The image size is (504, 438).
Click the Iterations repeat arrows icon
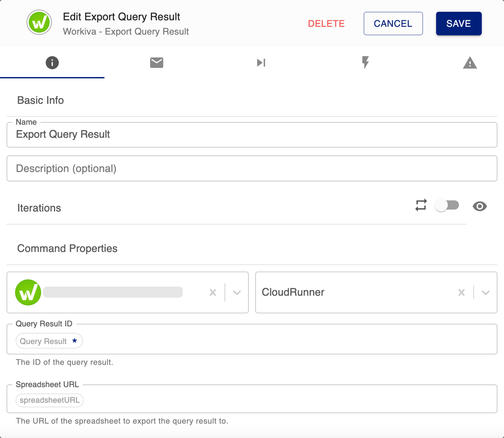click(421, 205)
